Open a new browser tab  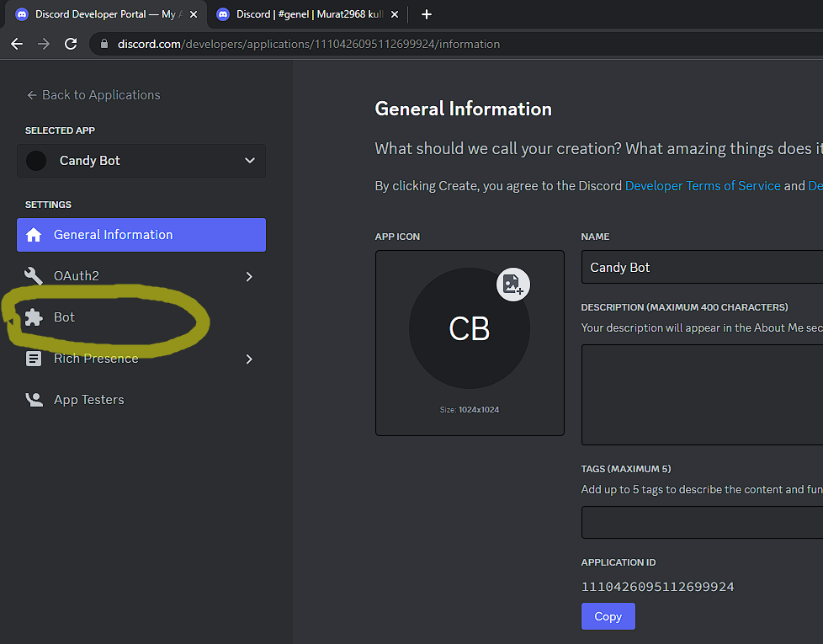click(427, 14)
